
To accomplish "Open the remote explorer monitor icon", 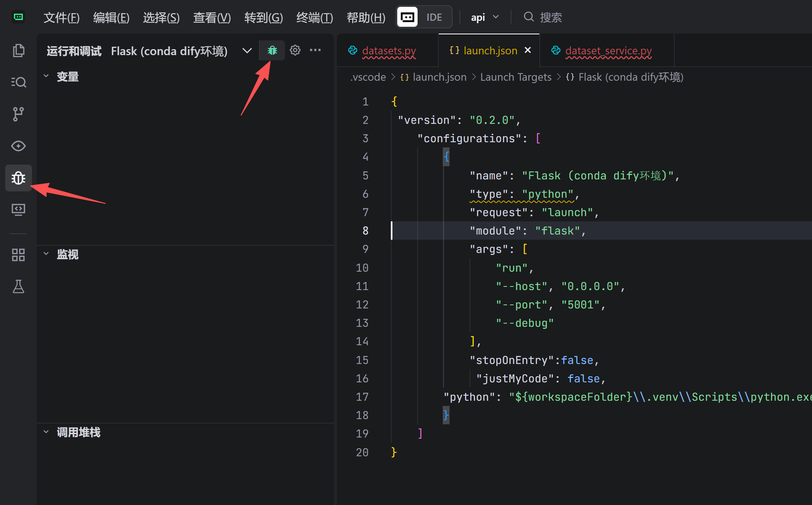I will [x=18, y=209].
